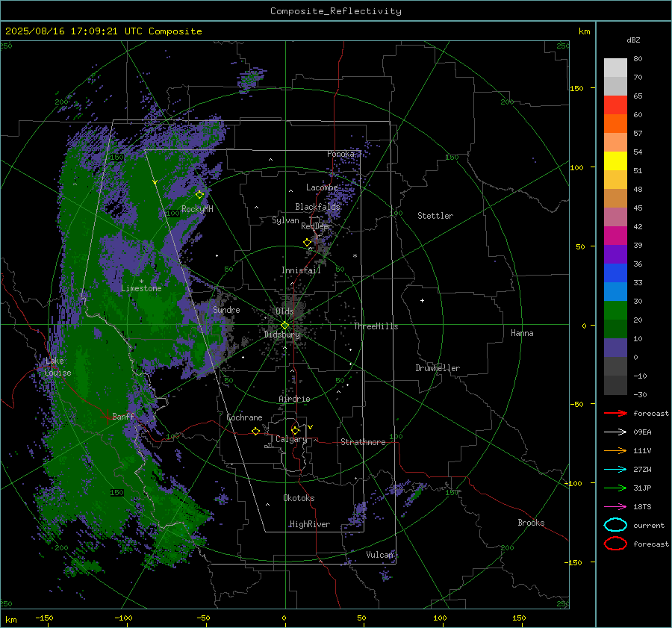Click the yellow radar center marker at Olds
The image size is (672, 628).
coord(284,326)
